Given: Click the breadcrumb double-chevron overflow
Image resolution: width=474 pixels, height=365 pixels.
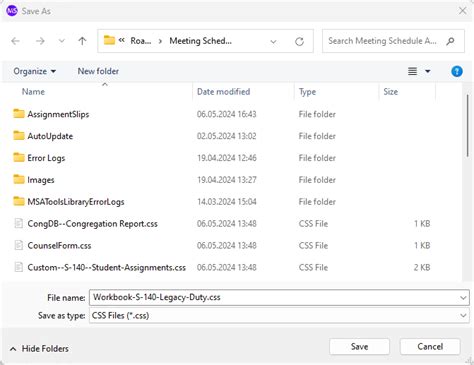Looking at the screenshot, I should click(x=122, y=40).
